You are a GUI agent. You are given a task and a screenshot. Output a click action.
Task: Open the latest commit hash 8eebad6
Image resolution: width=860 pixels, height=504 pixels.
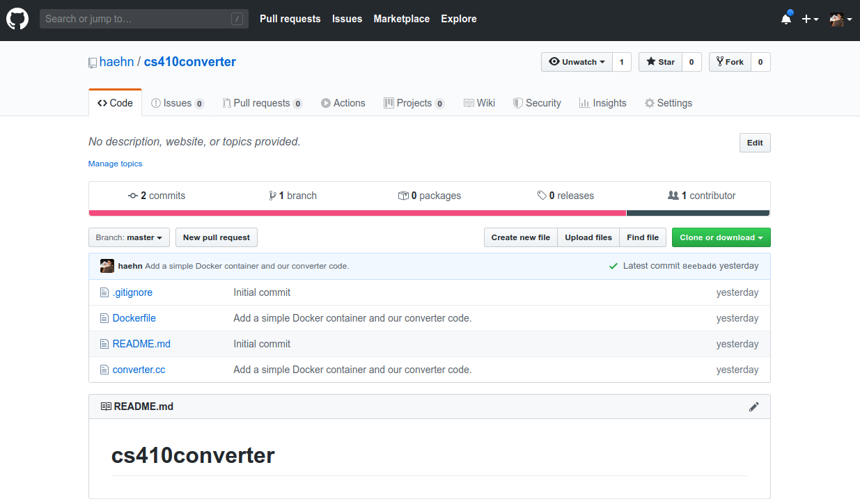coord(699,266)
